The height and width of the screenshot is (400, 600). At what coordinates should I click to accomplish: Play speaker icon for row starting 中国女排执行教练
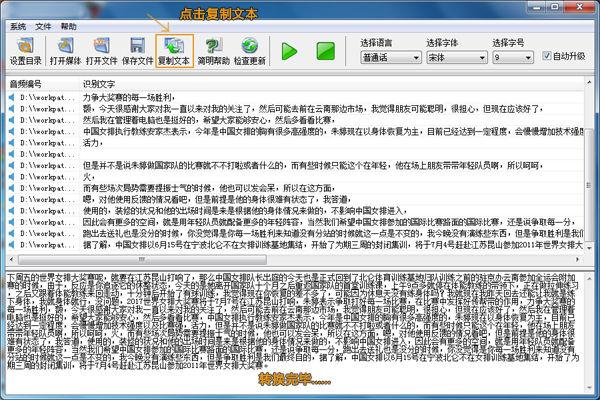pyautogui.click(x=12, y=132)
